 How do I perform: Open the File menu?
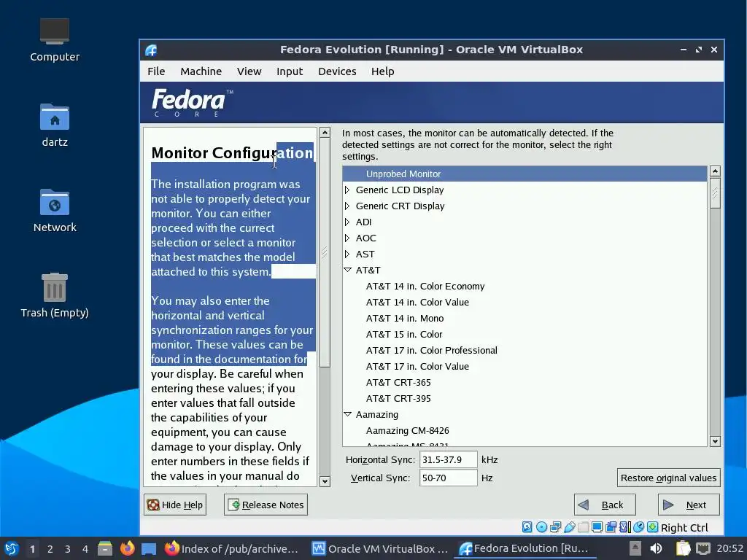(x=156, y=71)
